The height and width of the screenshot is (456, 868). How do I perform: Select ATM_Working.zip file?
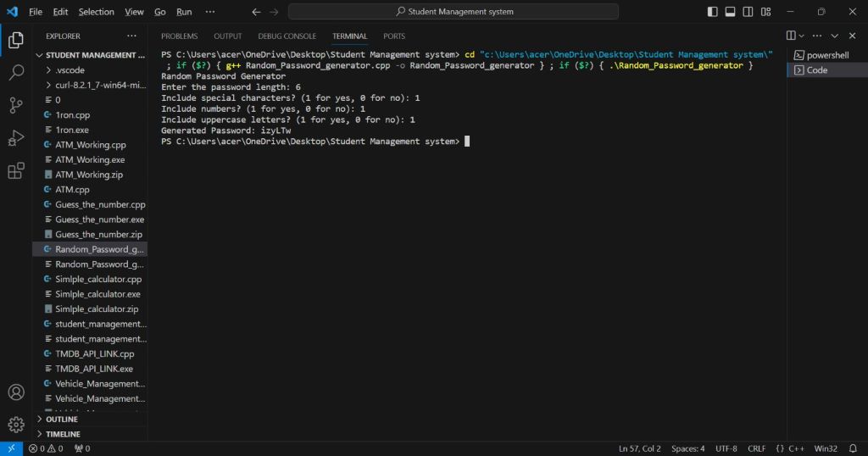pos(92,175)
